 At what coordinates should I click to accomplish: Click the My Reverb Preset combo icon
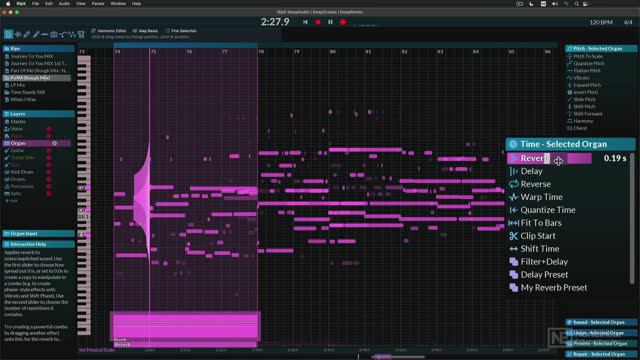(x=513, y=288)
